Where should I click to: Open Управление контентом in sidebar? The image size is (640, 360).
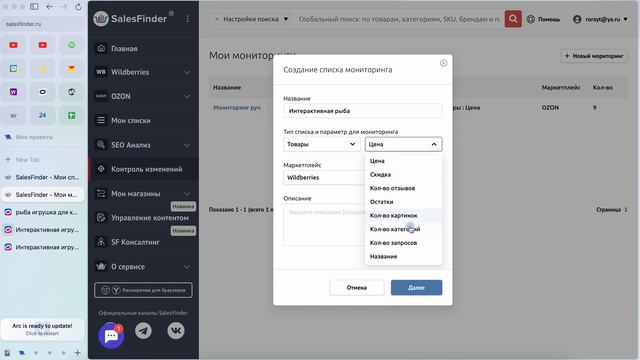point(143,218)
